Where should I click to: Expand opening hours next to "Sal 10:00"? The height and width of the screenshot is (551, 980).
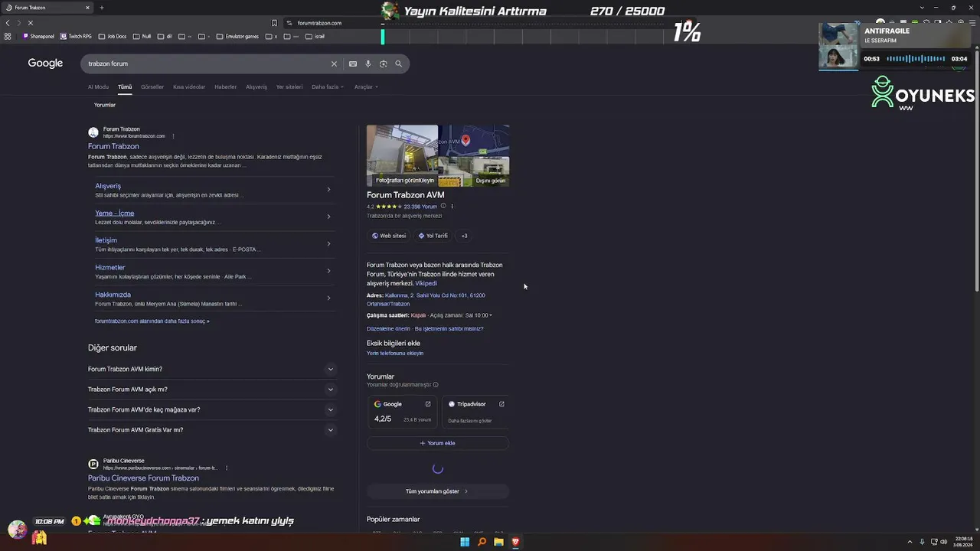pos(491,315)
